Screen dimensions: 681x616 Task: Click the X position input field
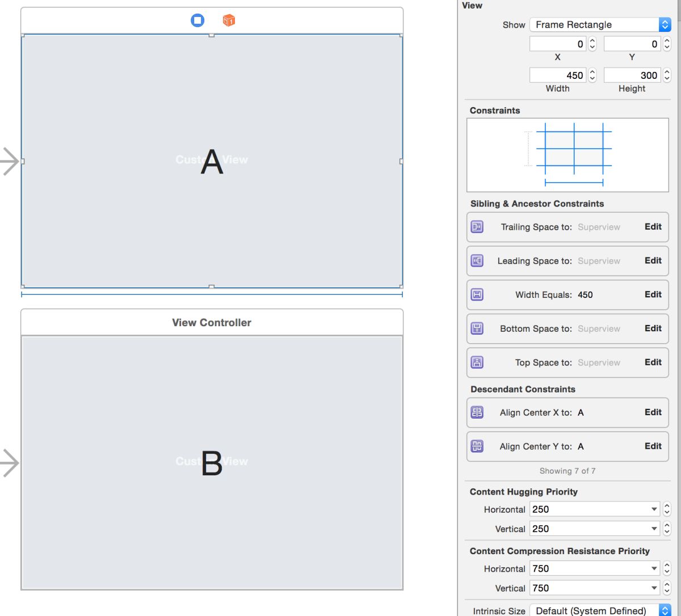558,44
